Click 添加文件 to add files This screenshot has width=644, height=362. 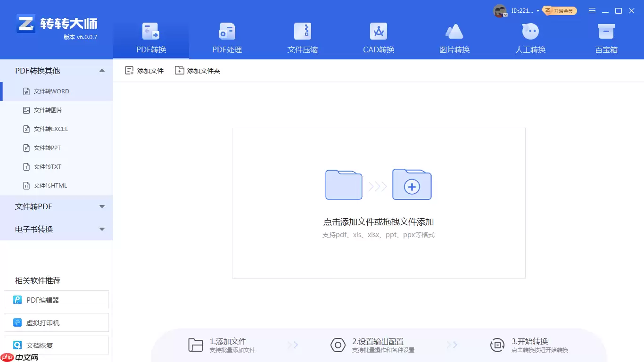[144, 70]
